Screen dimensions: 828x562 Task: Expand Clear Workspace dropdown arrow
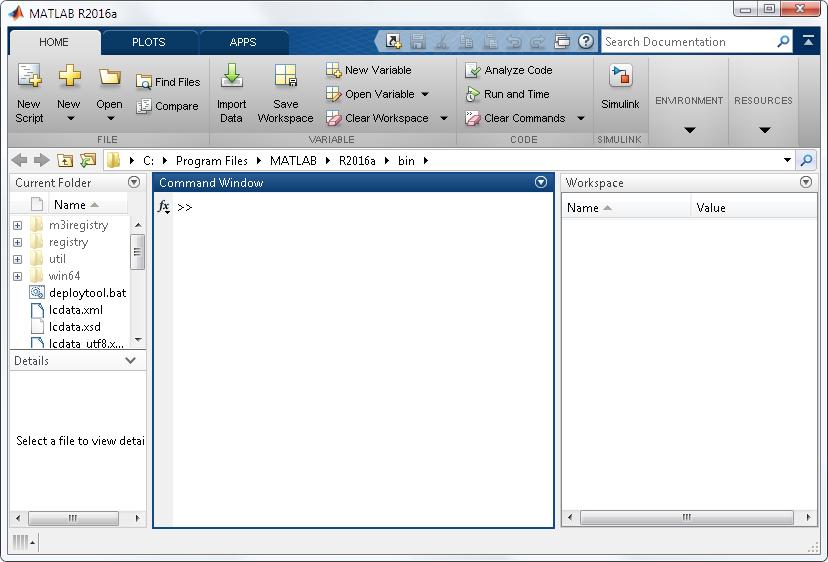(x=444, y=118)
